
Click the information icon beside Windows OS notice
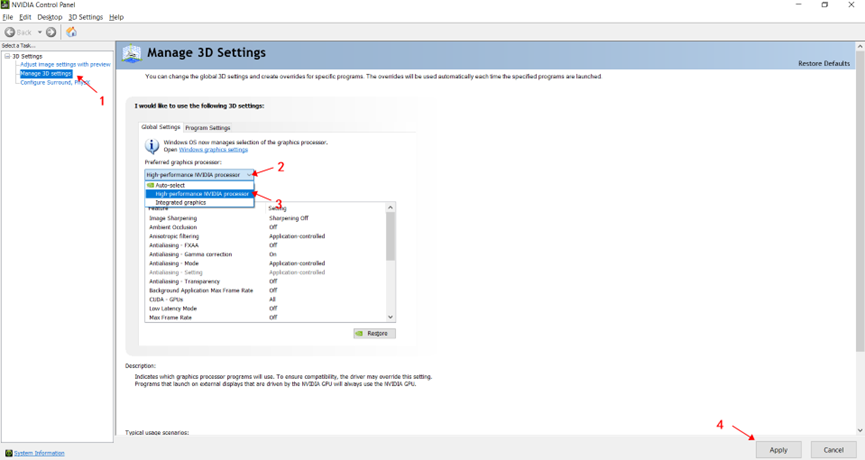coord(152,146)
